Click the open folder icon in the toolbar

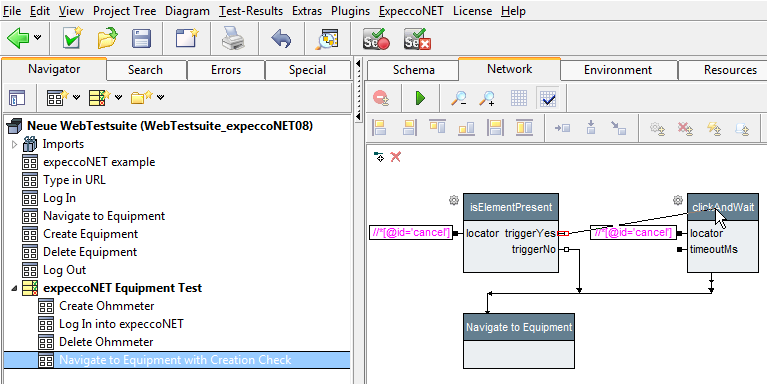(x=108, y=39)
